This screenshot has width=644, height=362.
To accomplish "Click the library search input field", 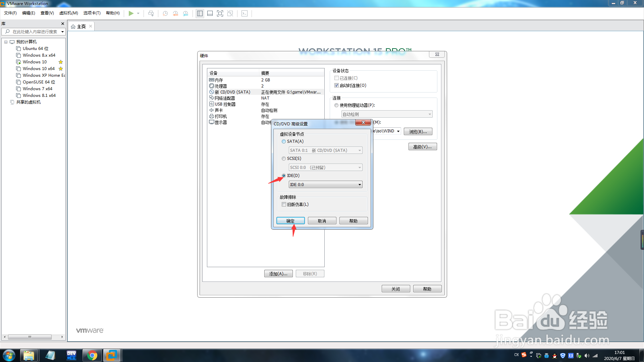I will click(x=34, y=32).
